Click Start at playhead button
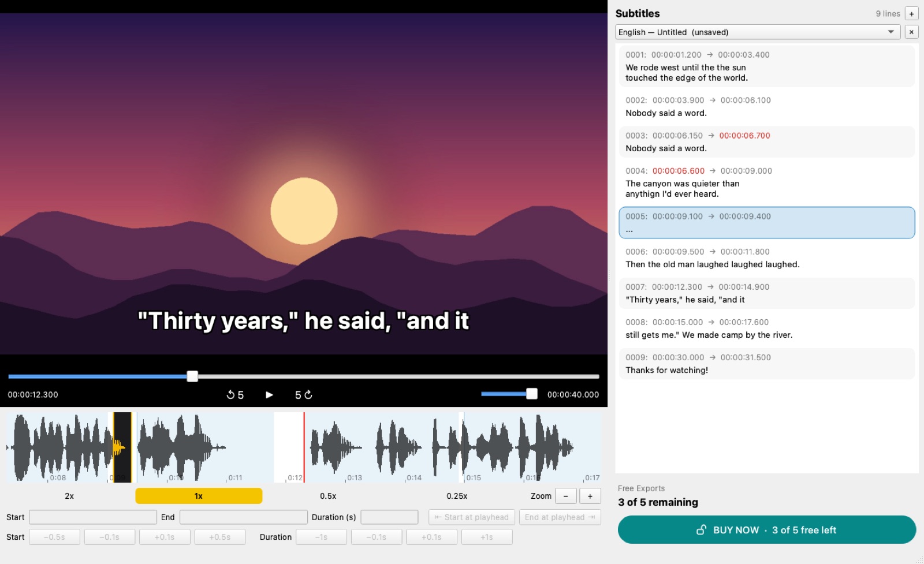This screenshot has height=564, width=924. [x=472, y=517]
